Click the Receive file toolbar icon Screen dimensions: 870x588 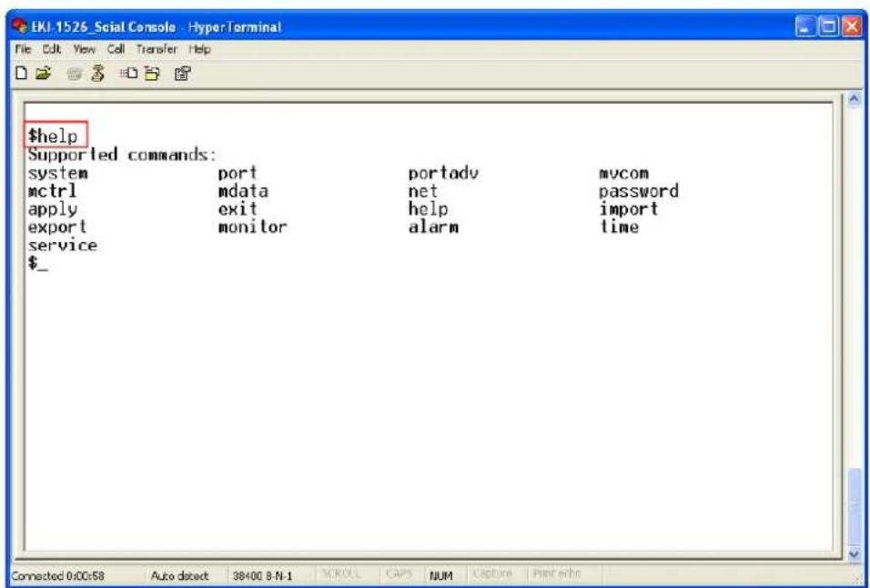(x=152, y=73)
